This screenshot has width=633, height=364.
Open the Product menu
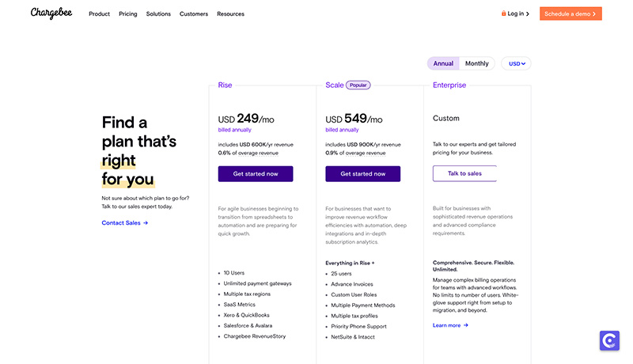100,13
